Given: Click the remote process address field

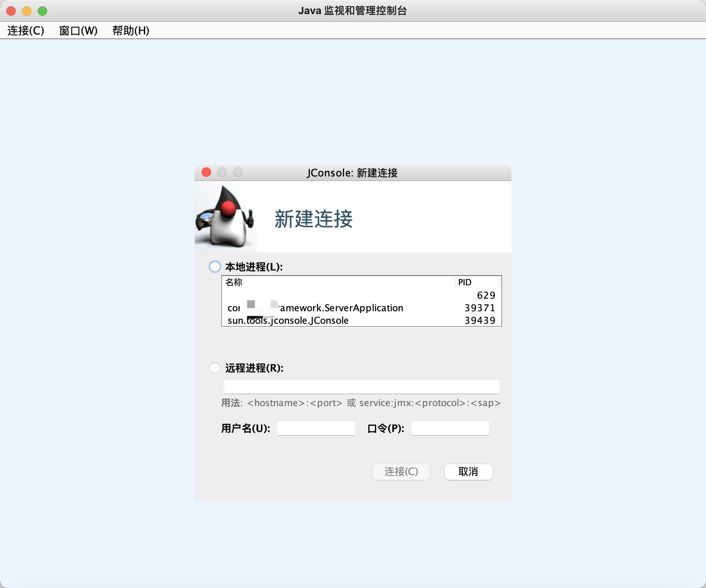Looking at the screenshot, I should 361,386.
